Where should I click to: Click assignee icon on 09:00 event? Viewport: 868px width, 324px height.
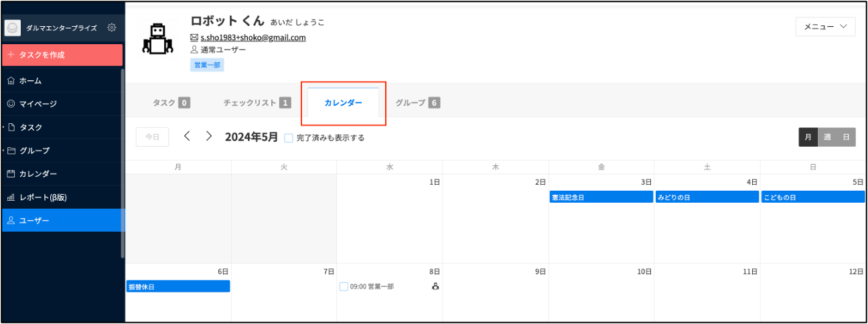tap(435, 287)
